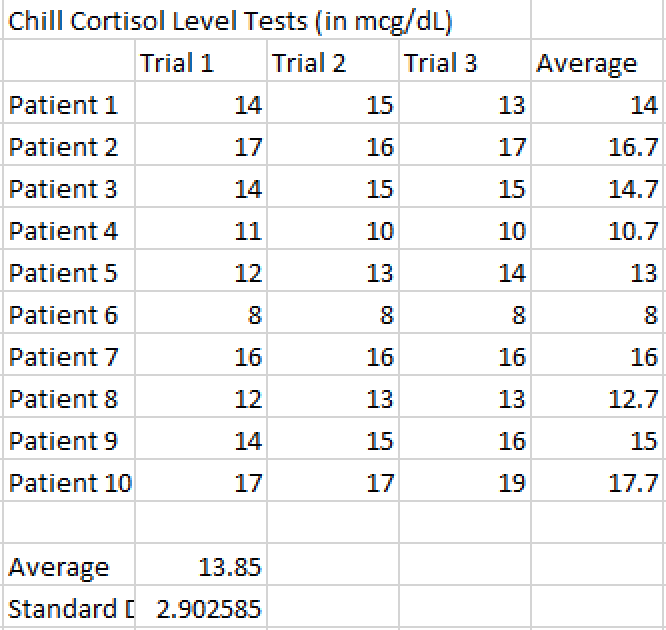Select the Patient 10 row label cell
Image resolution: width=666 pixels, height=630 pixels.
68,483
